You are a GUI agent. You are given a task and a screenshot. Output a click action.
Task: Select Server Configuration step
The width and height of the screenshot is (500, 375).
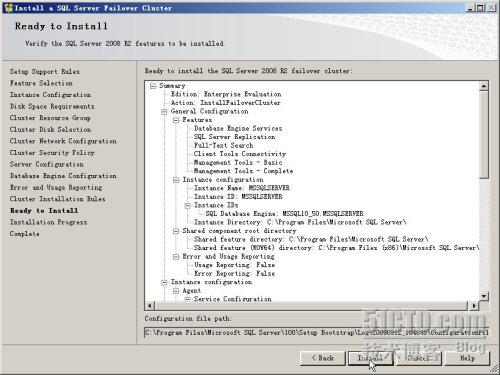(47, 164)
